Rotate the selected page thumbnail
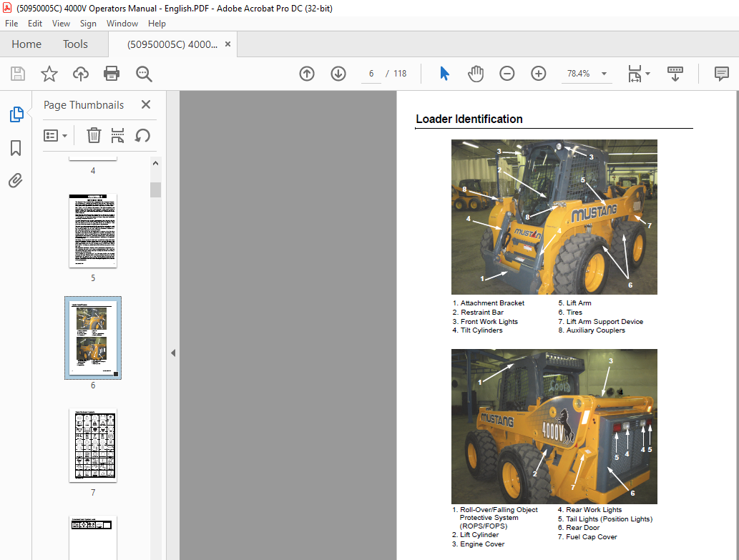 click(142, 136)
